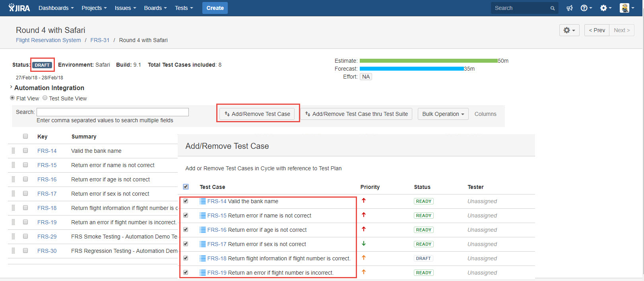
Task: Click the high priority arrow for FRS-14
Action: pos(364,201)
